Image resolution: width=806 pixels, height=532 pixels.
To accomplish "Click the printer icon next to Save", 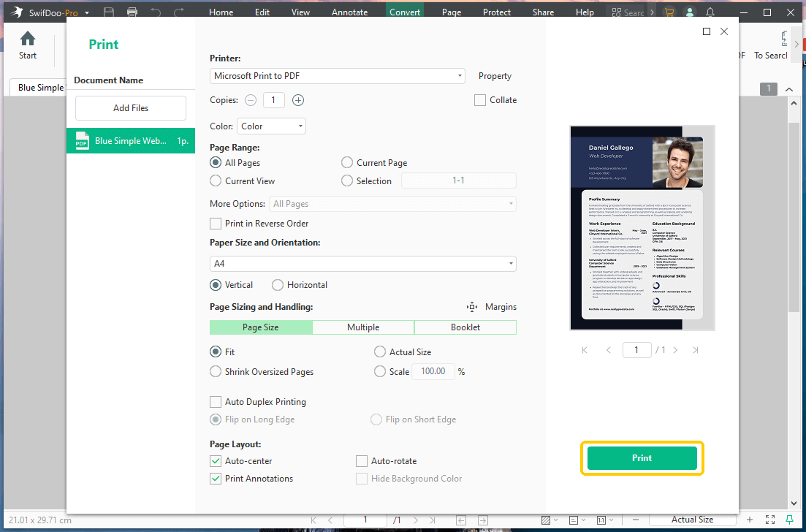I will pyautogui.click(x=132, y=11).
